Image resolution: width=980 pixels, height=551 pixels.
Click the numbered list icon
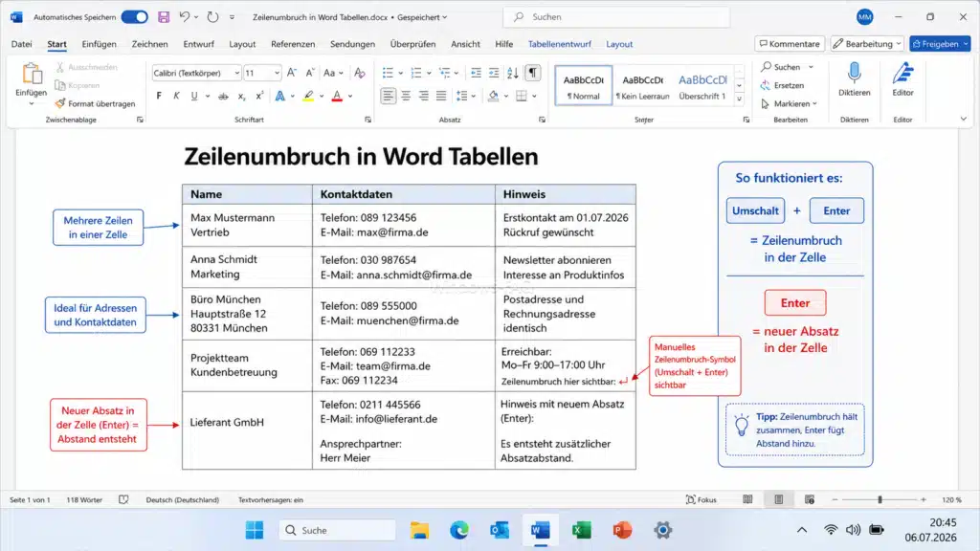click(x=416, y=73)
